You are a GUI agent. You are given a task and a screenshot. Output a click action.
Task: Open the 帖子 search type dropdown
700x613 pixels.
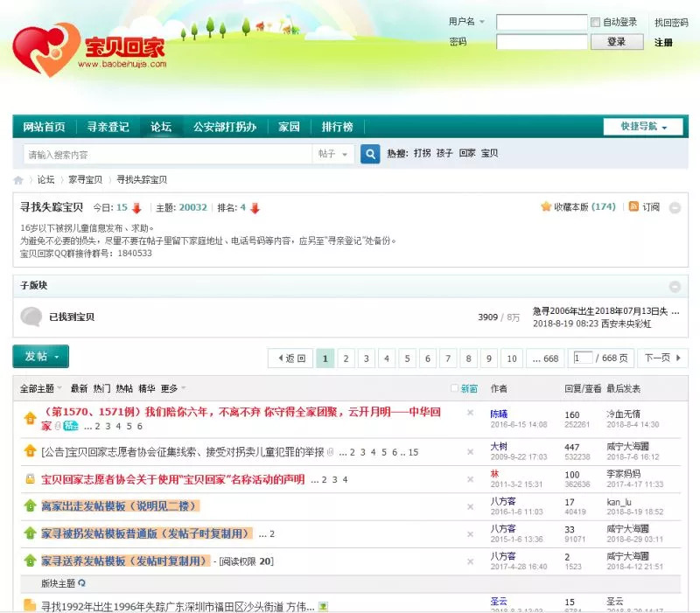pyautogui.click(x=333, y=154)
